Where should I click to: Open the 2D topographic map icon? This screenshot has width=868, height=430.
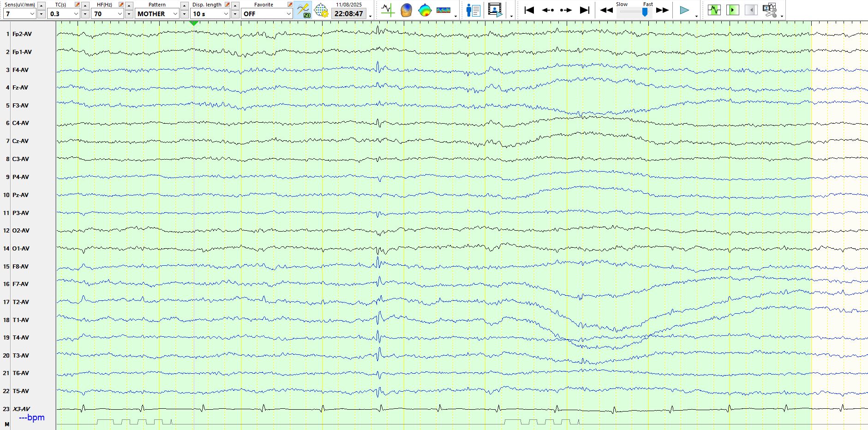(425, 10)
